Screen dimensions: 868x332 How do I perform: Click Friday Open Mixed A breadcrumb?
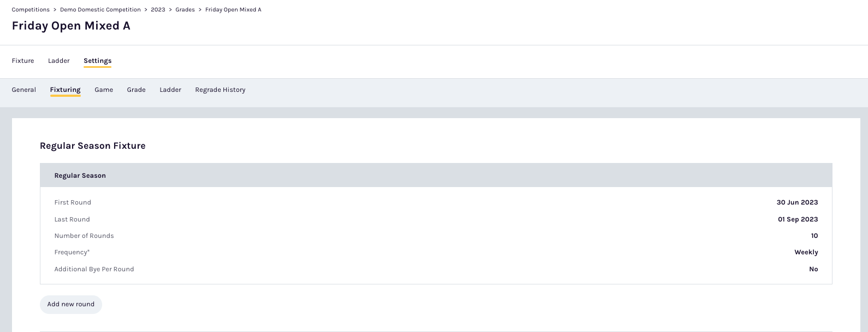pos(233,10)
